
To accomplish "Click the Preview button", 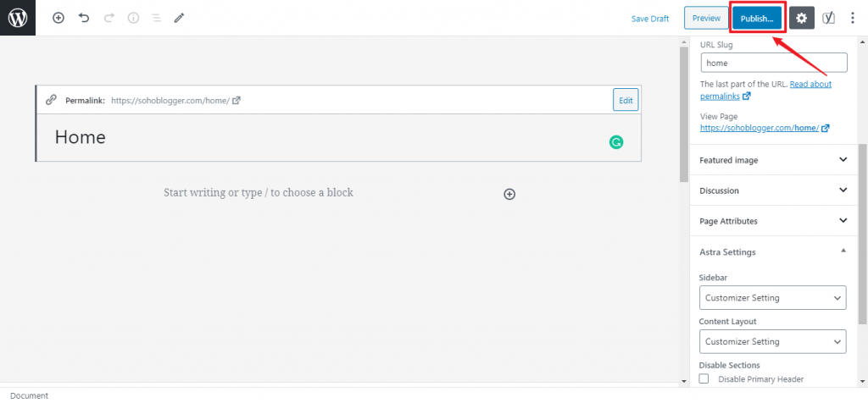I will (x=705, y=18).
